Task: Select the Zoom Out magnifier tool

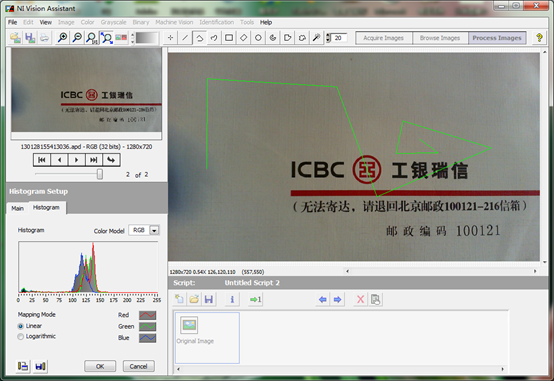Action: click(77, 37)
